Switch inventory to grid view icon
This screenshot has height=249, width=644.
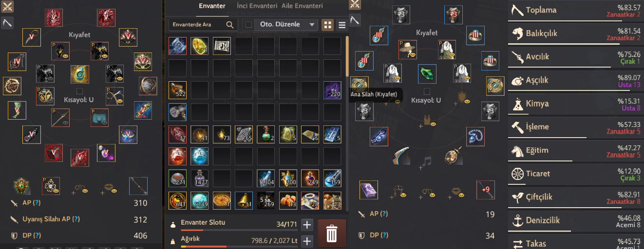(328, 25)
